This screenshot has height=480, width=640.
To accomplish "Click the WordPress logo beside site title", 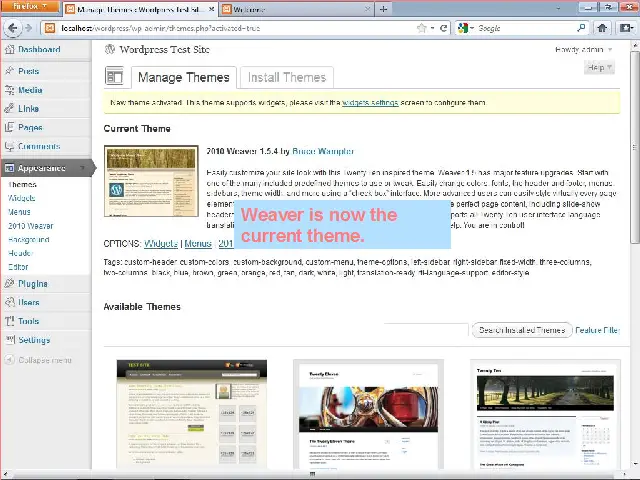I will click(109, 49).
